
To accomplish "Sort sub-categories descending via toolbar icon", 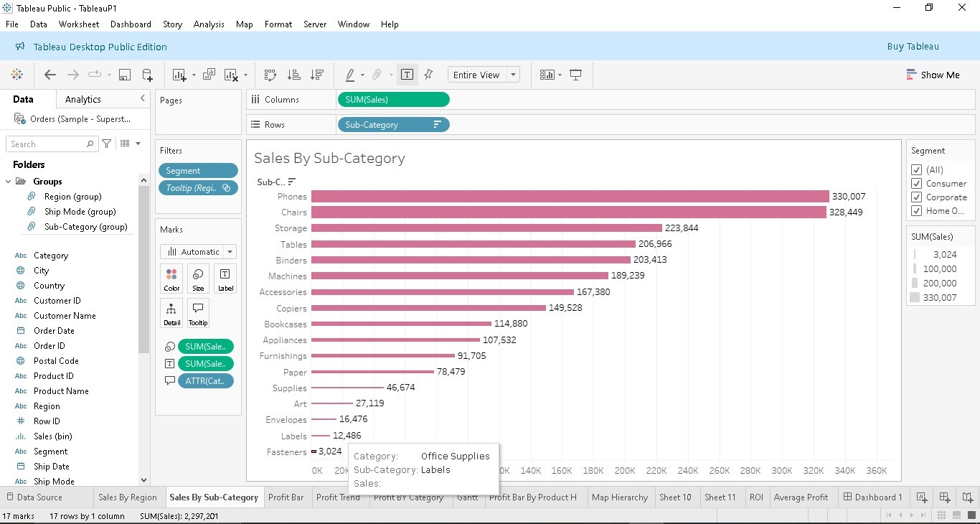I will pyautogui.click(x=316, y=75).
